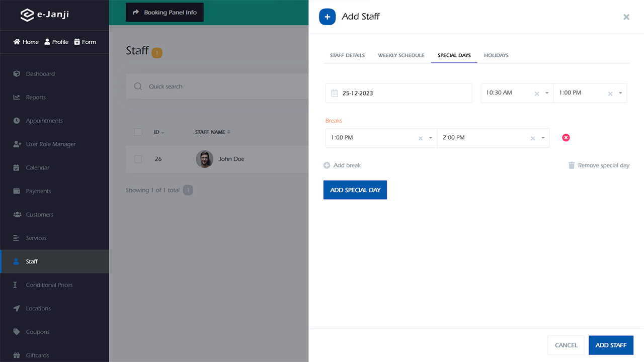Click the blue plus Add Staff icon
644x362 pixels.
pos(328,17)
